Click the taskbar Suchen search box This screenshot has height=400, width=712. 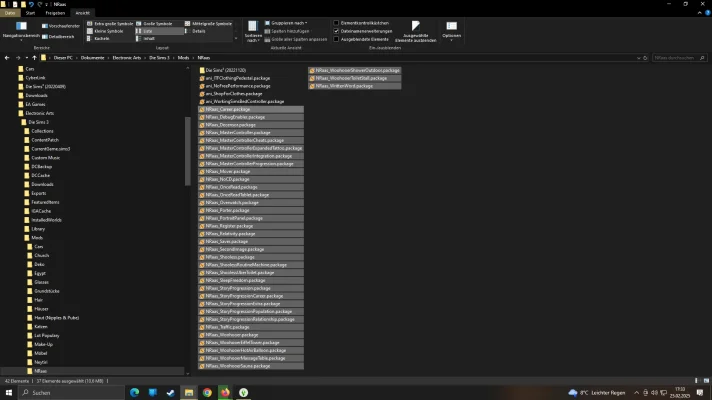71,393
